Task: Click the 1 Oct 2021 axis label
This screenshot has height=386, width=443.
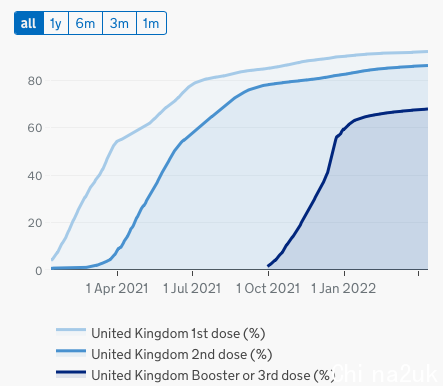Action: click(268, 288)
